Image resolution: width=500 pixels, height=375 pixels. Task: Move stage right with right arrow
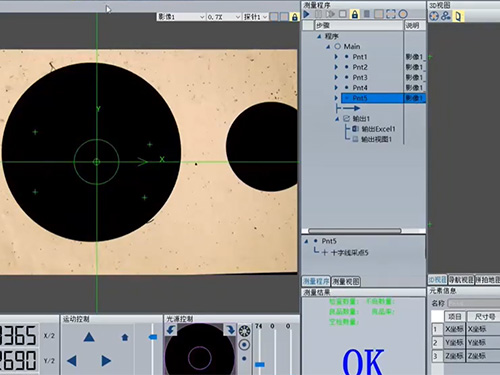click(106, 361)
